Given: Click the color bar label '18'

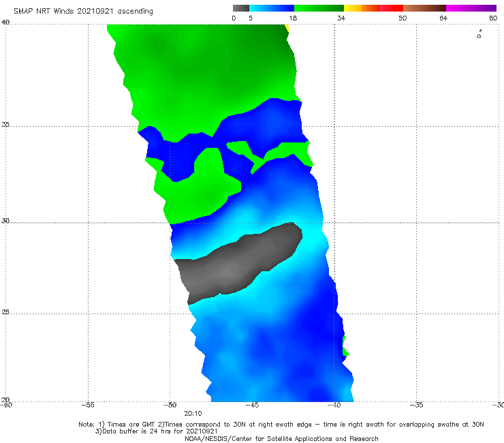Looking at the screenshot, I should (293, 18).
